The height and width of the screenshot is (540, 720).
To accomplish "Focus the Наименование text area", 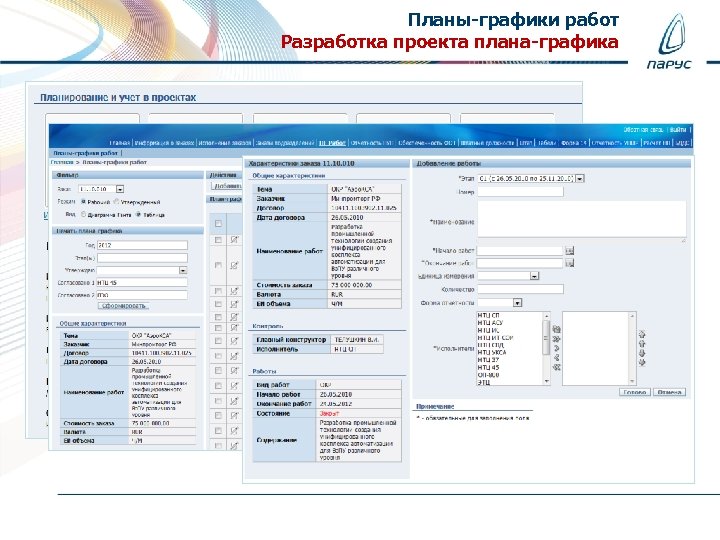I will click(x=582, y=219).
